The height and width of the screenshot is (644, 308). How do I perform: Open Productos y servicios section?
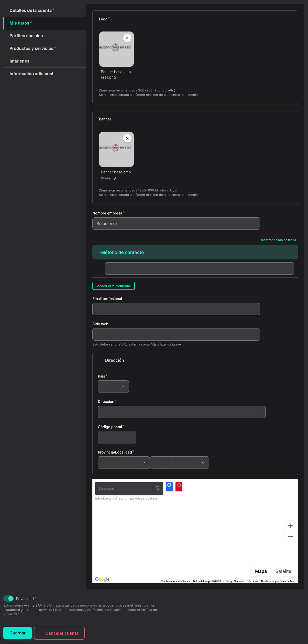coord(31,48)
